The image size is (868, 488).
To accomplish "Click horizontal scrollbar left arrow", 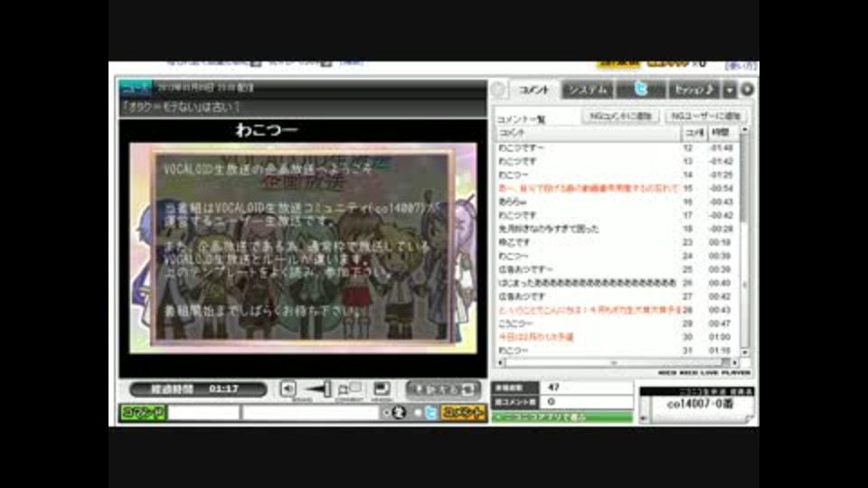I will click(x=501, y=363).
